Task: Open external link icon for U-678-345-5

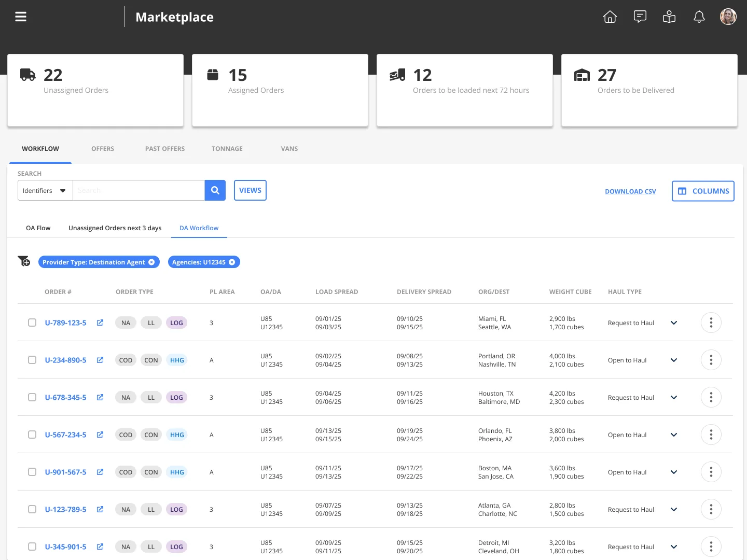Action: (100, 397)
